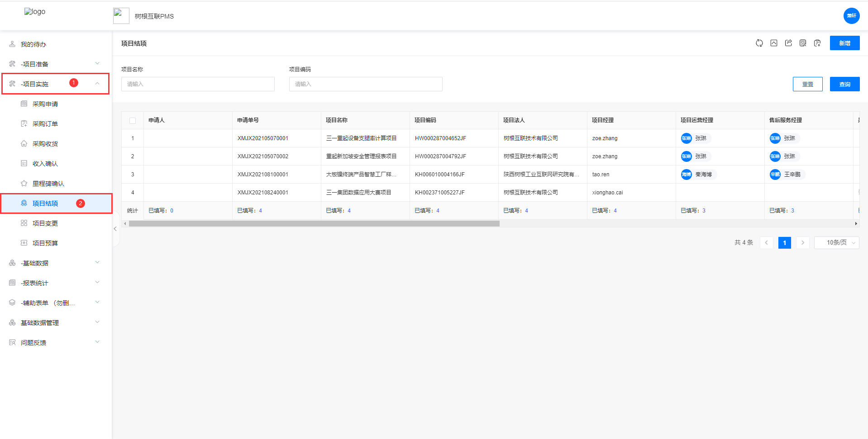Click the 新增 button
This screenshot has width=868, height=439.
[844, 43]
